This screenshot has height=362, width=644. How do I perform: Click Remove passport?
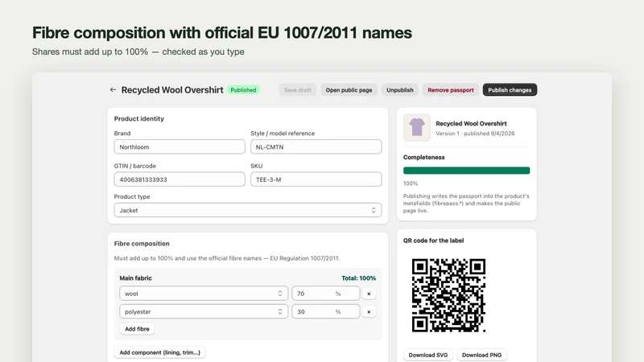coord(451,90)
